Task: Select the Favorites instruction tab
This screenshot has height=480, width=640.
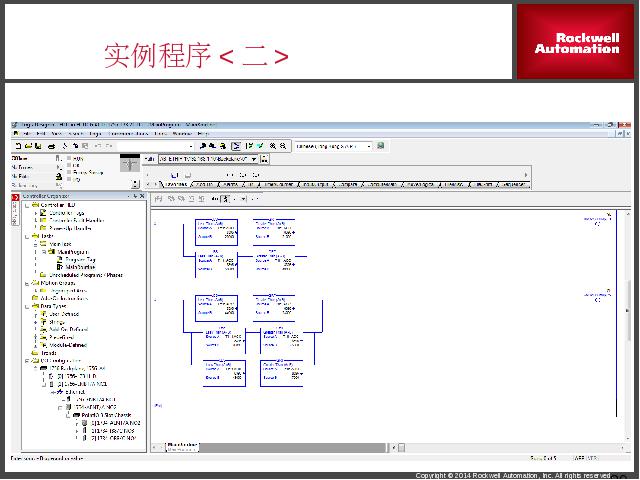Action: click(177, 185)
